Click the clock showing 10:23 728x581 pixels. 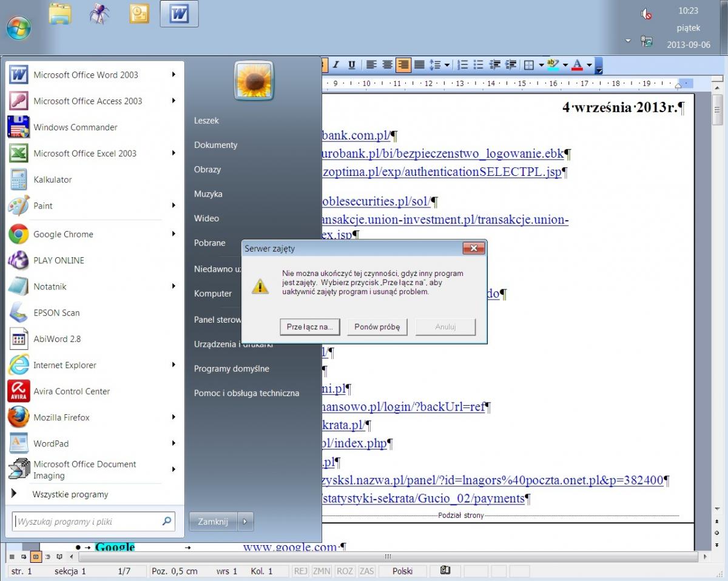point(689,11)
